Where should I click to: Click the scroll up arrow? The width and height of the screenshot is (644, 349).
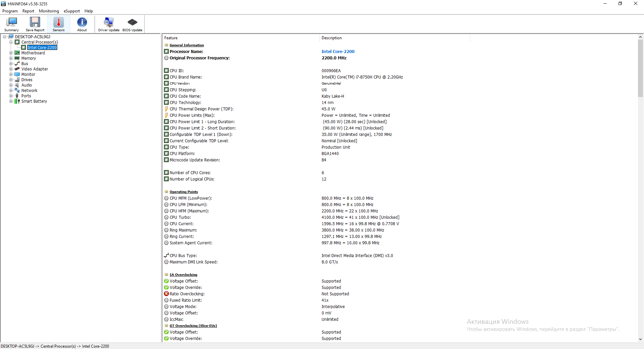tap(640, 37)
